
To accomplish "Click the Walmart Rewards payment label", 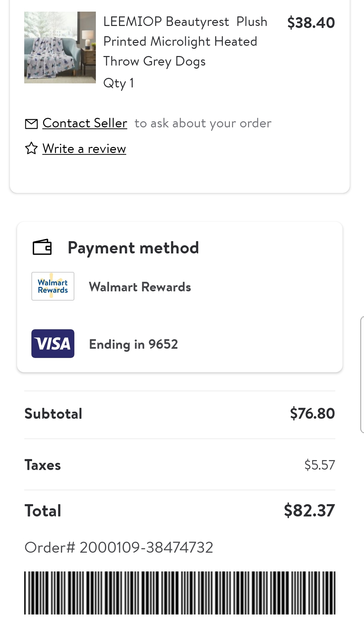I will click(140, 287).
